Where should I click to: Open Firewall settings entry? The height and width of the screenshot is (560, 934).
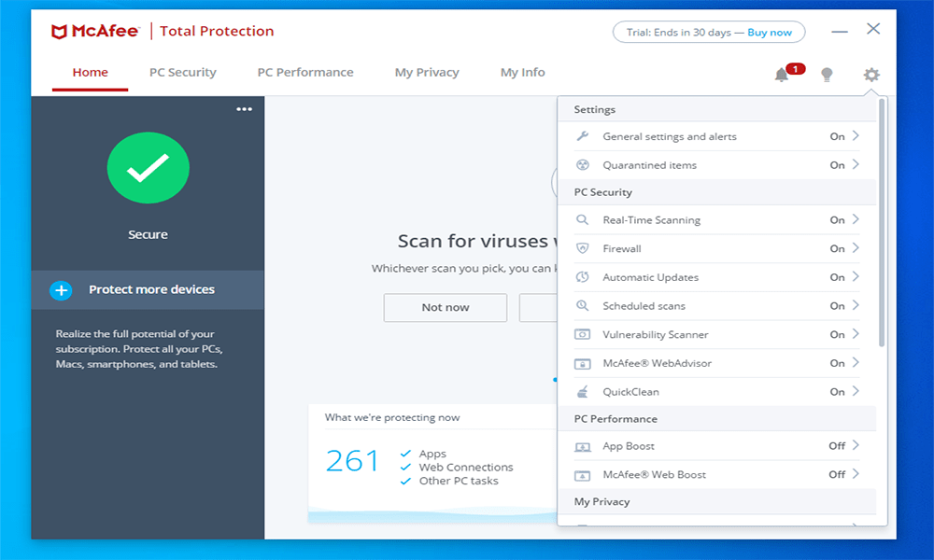click(717, 249)
